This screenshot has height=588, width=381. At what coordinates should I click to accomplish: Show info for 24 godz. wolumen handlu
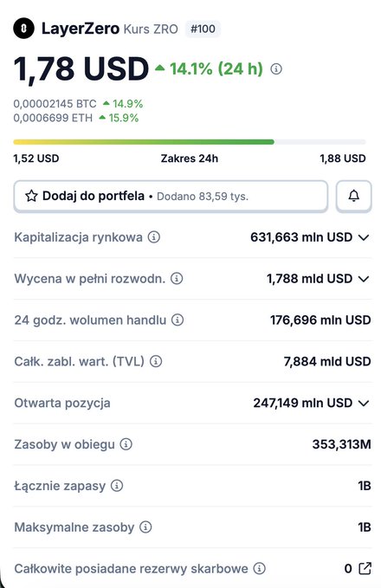point(178,320)
